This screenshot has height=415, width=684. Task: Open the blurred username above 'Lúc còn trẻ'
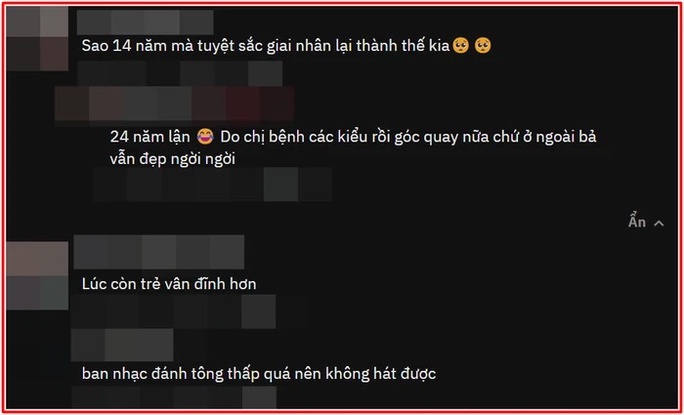(x=159, y=252)
